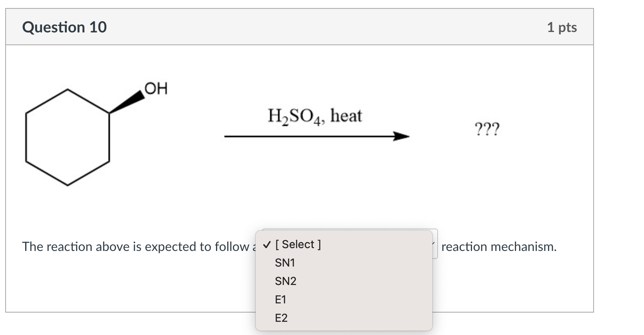The image size is (644, 335).
Task: Select SN1 from the mechanism dropdown
Action: pos(285,263)
